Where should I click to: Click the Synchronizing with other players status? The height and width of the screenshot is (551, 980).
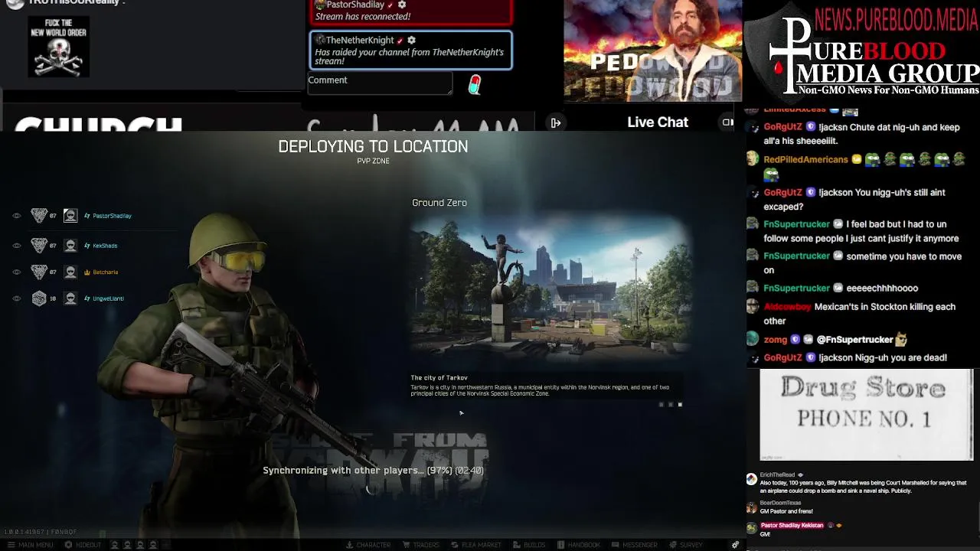[373, 471]
